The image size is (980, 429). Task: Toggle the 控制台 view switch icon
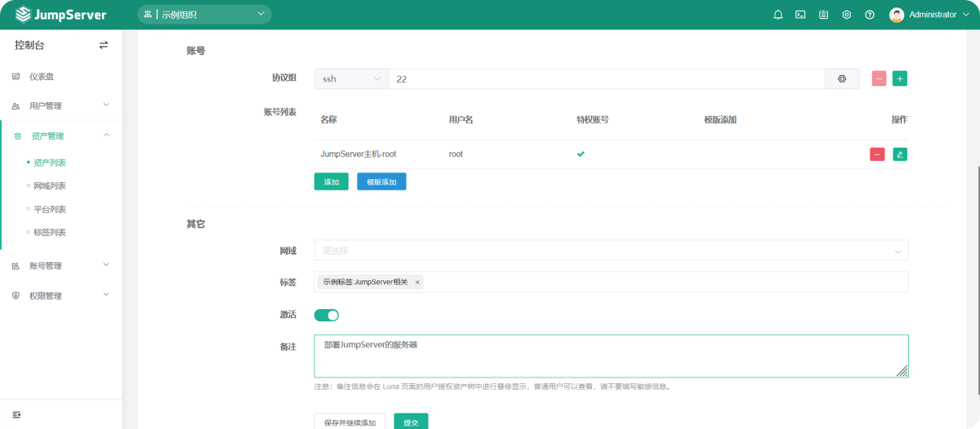click(x=104, y=45)
